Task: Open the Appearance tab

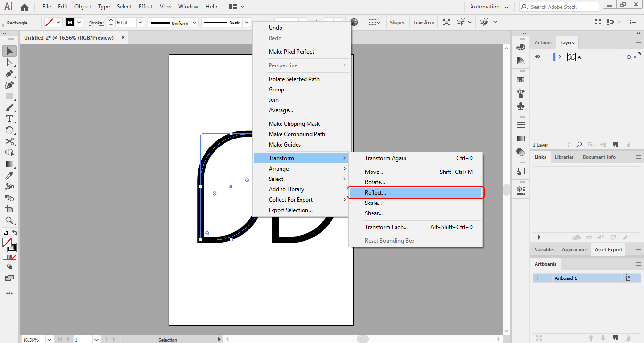Action: 575,250
